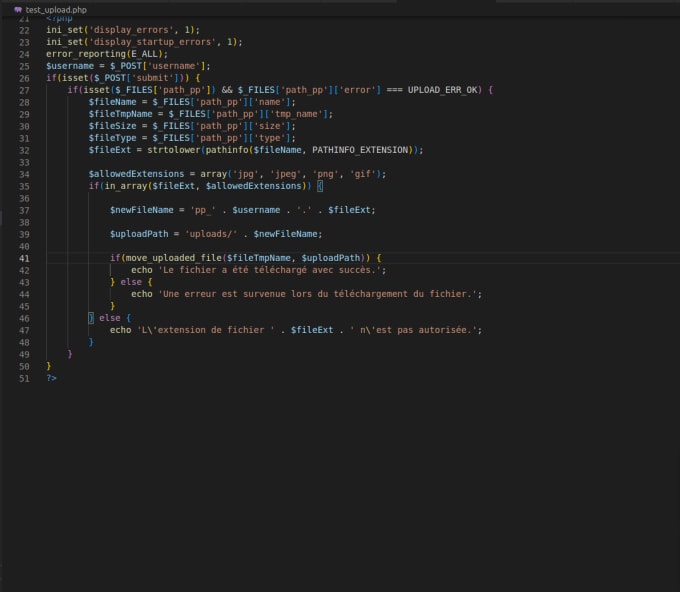Click 'display_errors' string on line 22
Viewport: 680px width, 592px height.
(x=131, y=30)
